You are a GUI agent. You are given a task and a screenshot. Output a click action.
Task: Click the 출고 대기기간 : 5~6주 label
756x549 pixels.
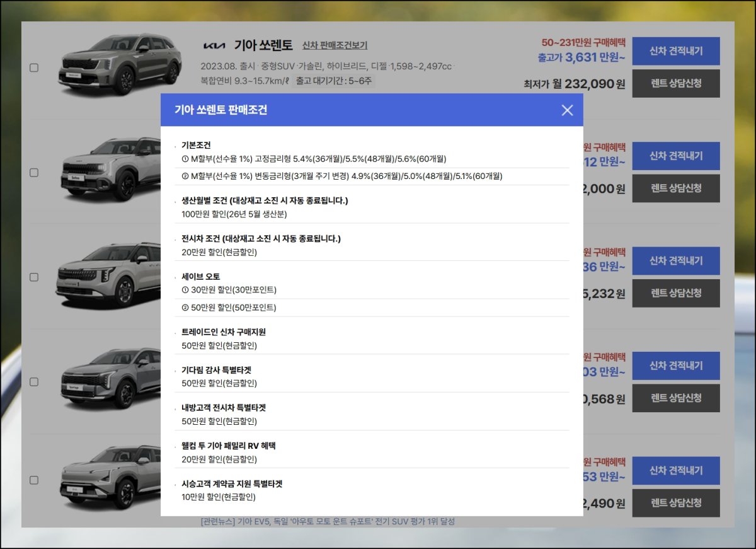click(334, 81)
